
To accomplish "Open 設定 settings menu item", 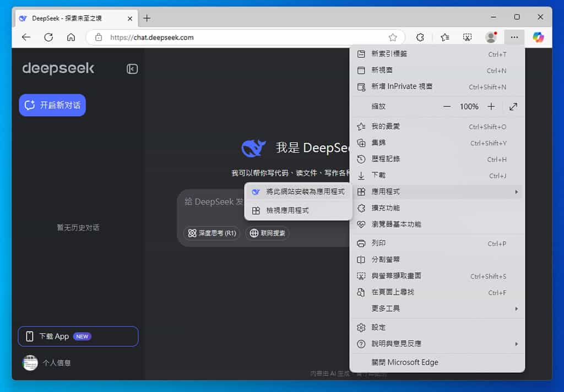I will click(437, 327).
